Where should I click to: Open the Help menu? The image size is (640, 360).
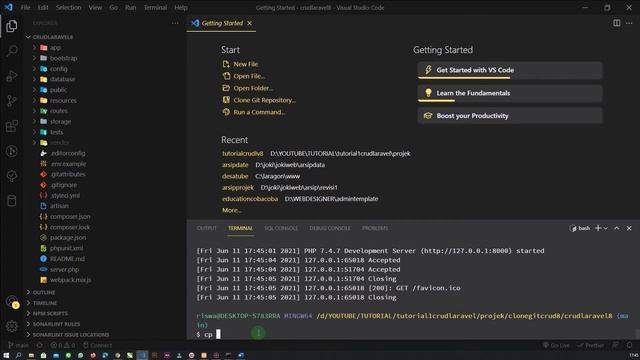pyautogui.click(x=181, y=7)
